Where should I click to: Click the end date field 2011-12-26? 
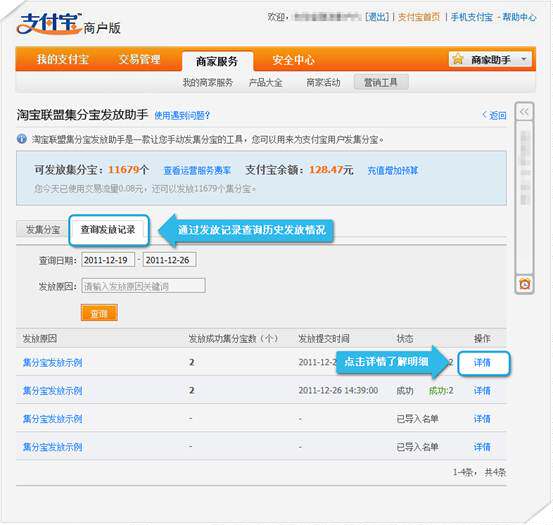tap(169, 260)
